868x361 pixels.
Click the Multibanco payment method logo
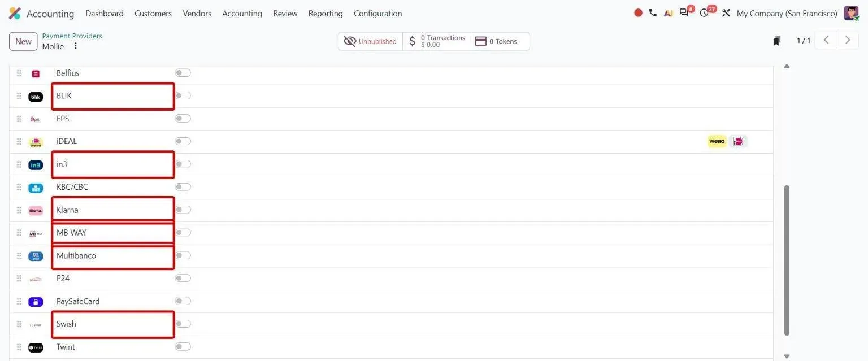(36, 256)
